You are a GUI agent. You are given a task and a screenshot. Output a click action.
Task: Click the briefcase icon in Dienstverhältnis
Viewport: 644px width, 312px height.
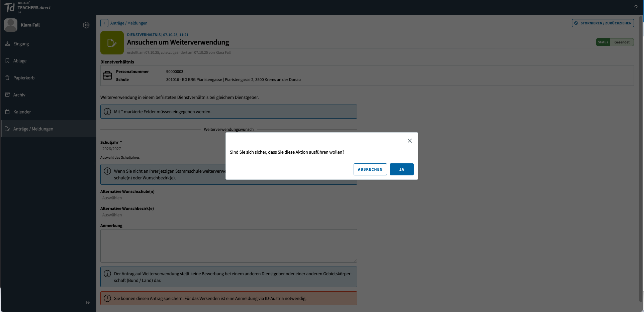coord(107,75)
